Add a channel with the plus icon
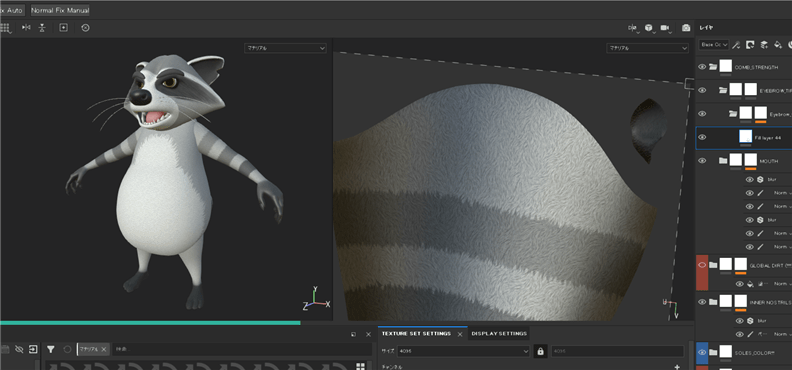 click(x=677, y=367)
